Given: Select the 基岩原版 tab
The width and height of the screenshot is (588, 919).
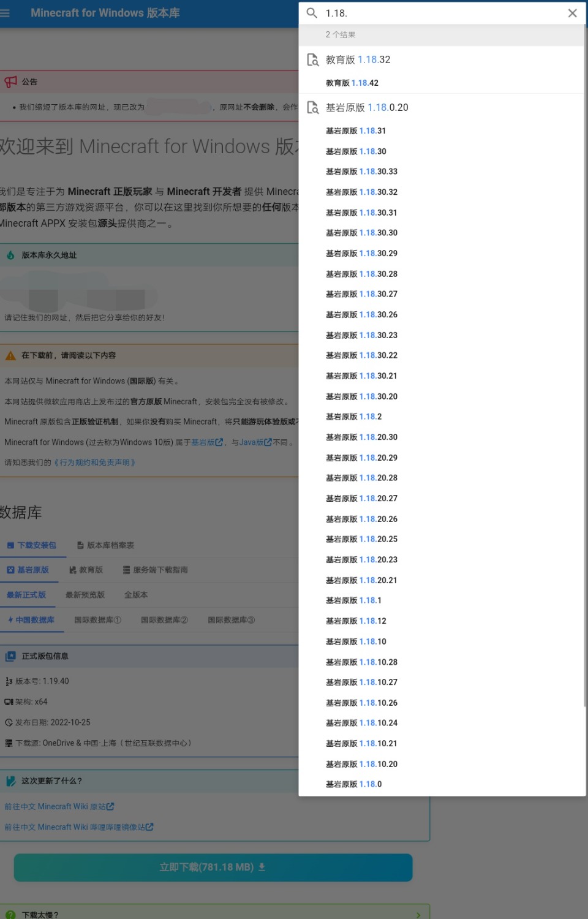Looking at the screenshot, I should 28,570.
